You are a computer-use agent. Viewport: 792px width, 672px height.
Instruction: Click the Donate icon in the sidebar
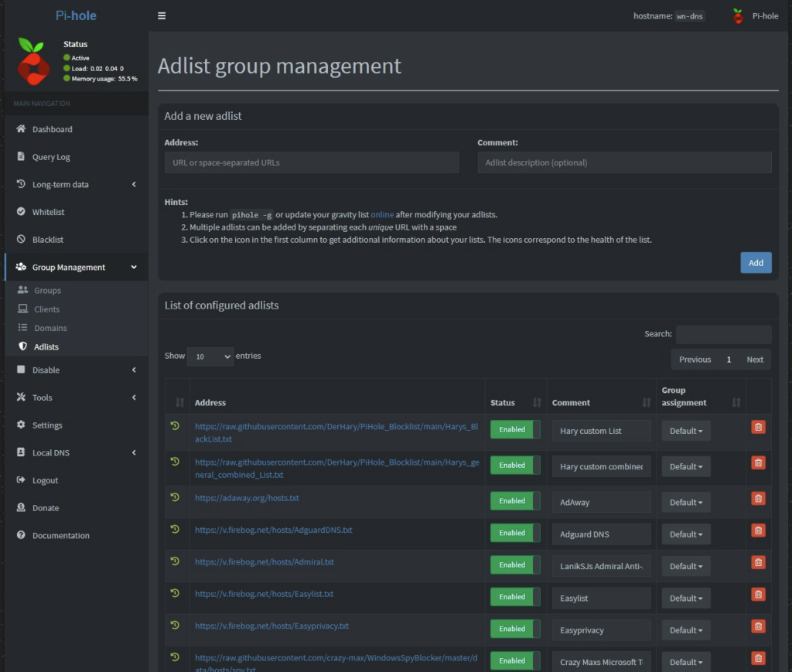(x=21, y=507)
